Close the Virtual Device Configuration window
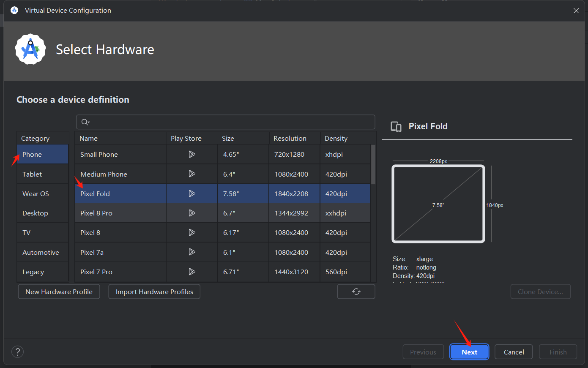Image resolution: width=588 pixels, height=368 pixels. [x=576, y=11]
